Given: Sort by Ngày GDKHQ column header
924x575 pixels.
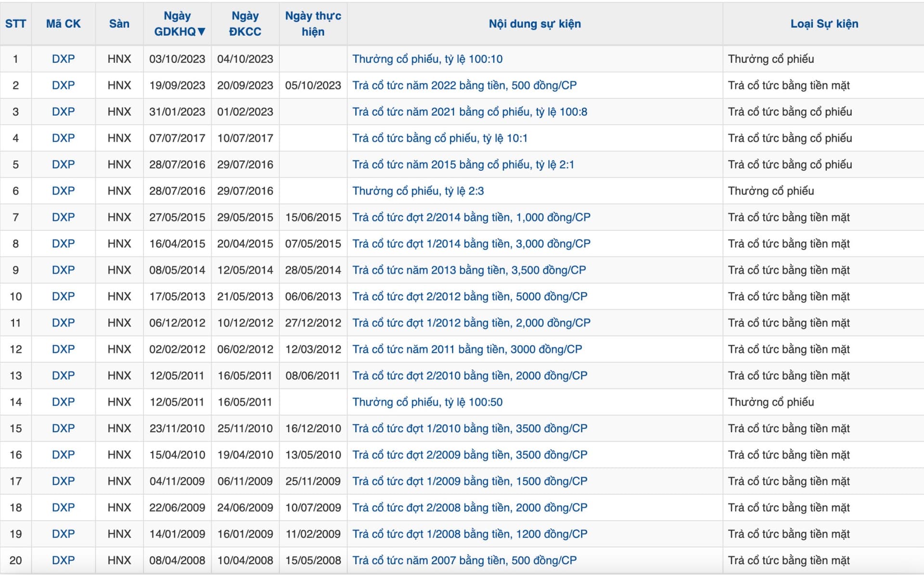Looking at the screenshot, I should coord(177,24).
